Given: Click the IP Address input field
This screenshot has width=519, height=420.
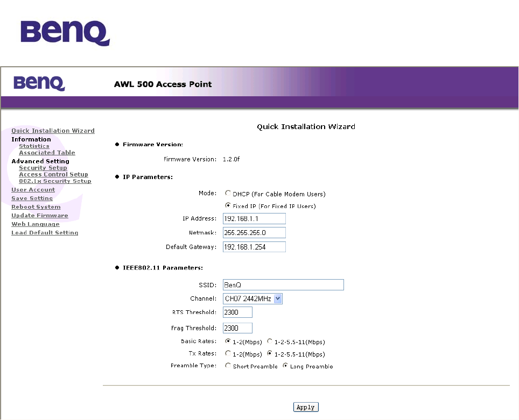Looking at the screenshot, I should (254, 218).
